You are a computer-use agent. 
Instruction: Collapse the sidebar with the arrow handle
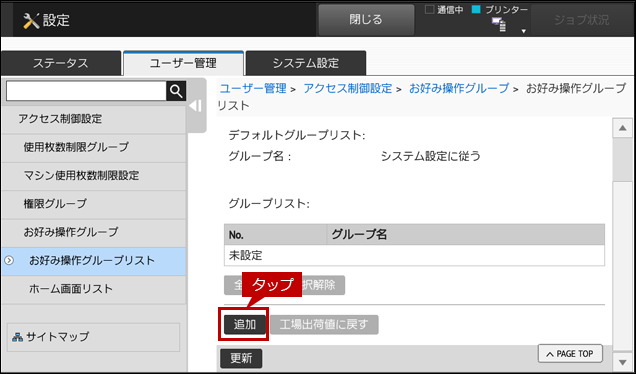click(196, 106)
